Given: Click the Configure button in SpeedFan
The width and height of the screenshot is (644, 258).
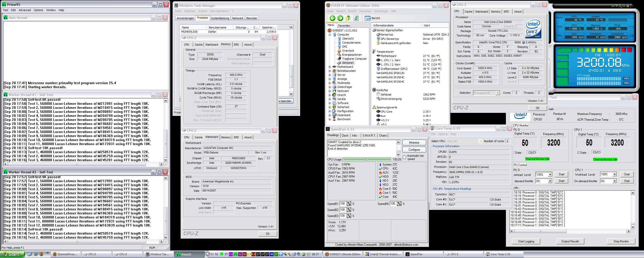Looking at the screenshot, I should pyautogui.click(x=414, y=150).
